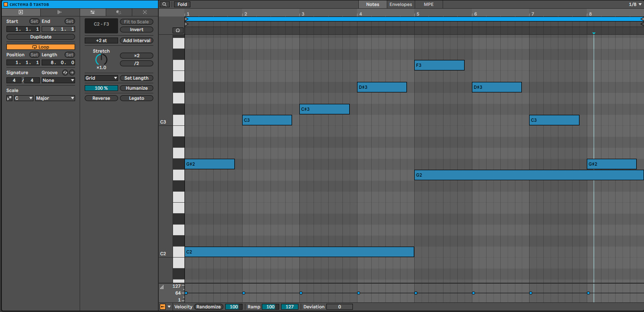Switch to the Envelopes tab
This screenshot has height=312, width=644.
pyautogui.click(x=401, y=5)
